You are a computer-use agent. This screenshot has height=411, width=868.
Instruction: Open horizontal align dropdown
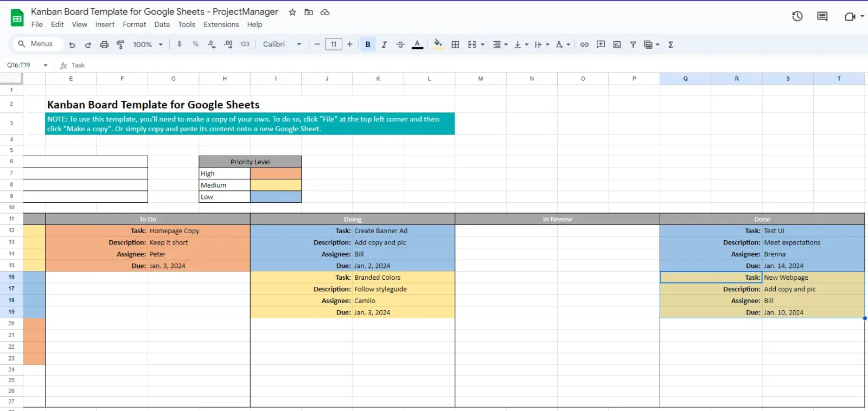coord(500,44)
